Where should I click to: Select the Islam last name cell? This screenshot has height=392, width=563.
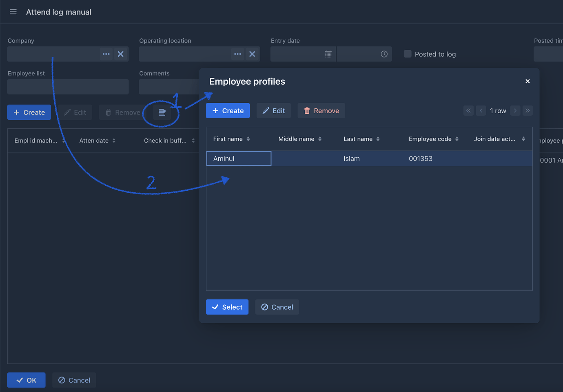[x=370, y=159]
